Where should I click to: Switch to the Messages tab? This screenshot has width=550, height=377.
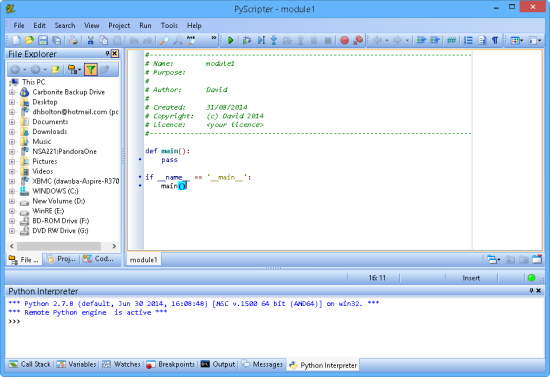262,364
